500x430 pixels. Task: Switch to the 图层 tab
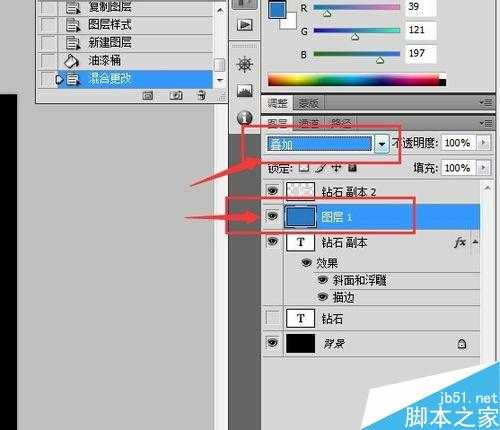[x=277, y=123]
